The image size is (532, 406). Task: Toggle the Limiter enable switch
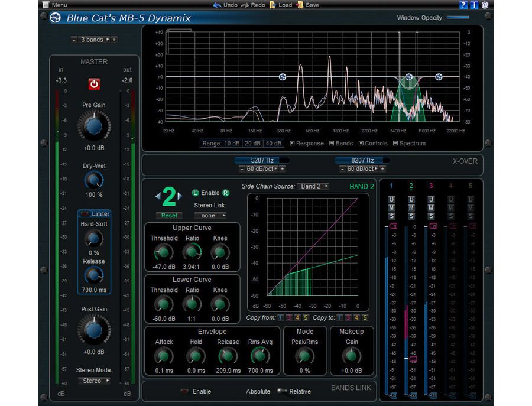click(85, 214)
